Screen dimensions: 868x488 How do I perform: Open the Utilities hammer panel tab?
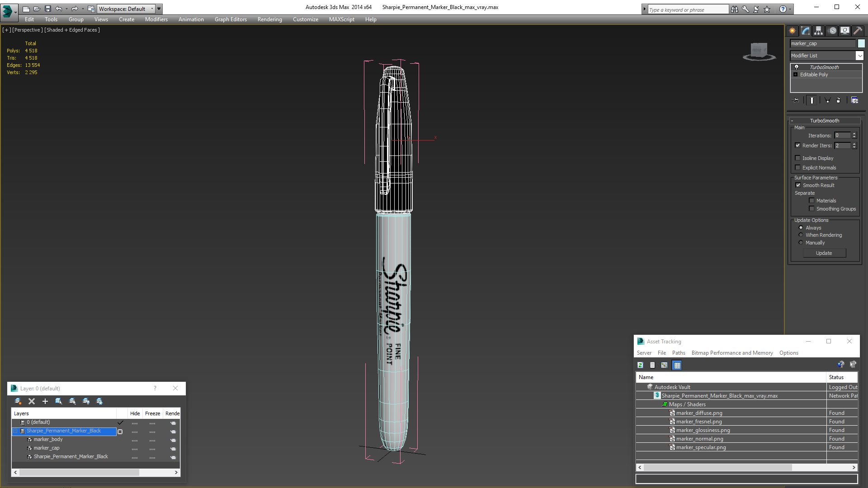pyautogui.click(x=858, y=31)
